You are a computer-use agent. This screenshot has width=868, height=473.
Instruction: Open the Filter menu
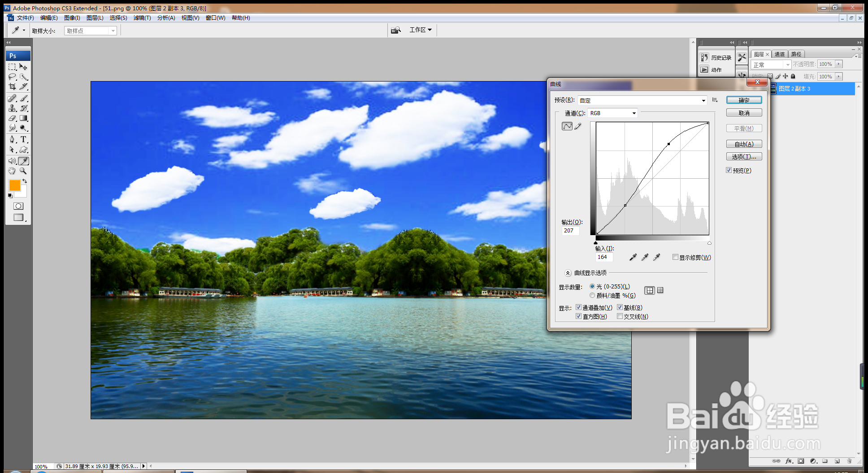pyautogui.click(x=142, y=18)
